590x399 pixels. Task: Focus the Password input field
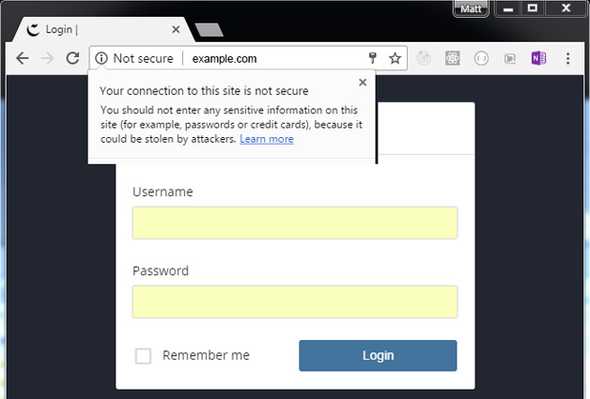[x=295, y=302]
